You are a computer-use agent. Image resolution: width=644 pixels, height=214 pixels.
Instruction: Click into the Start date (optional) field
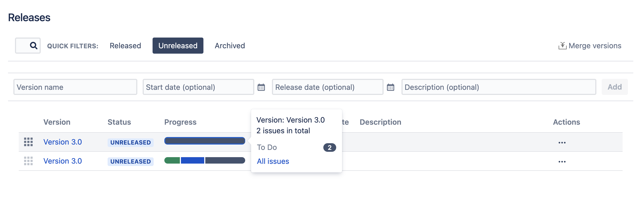(198, 87)
